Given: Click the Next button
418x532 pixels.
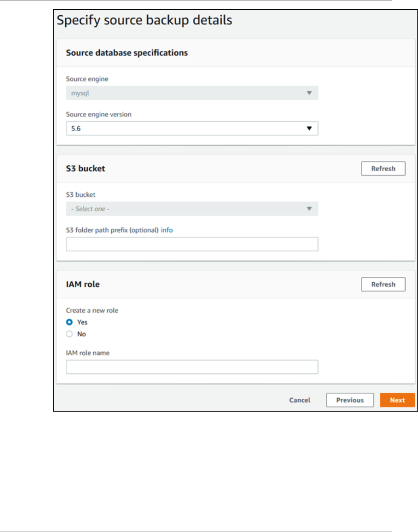Looking at the screenshot, I should pyautogui.click(x=397, y=400).
